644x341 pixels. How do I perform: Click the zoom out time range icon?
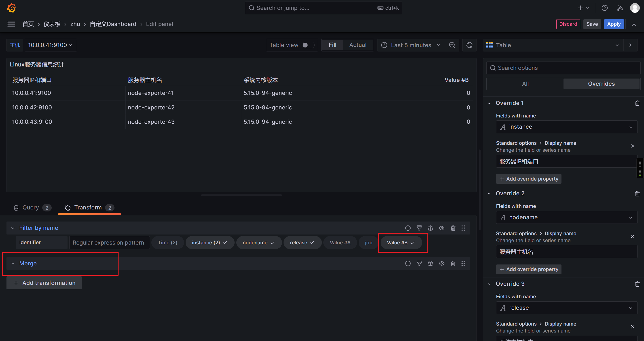pyautogui.click(x=452, y=45)
